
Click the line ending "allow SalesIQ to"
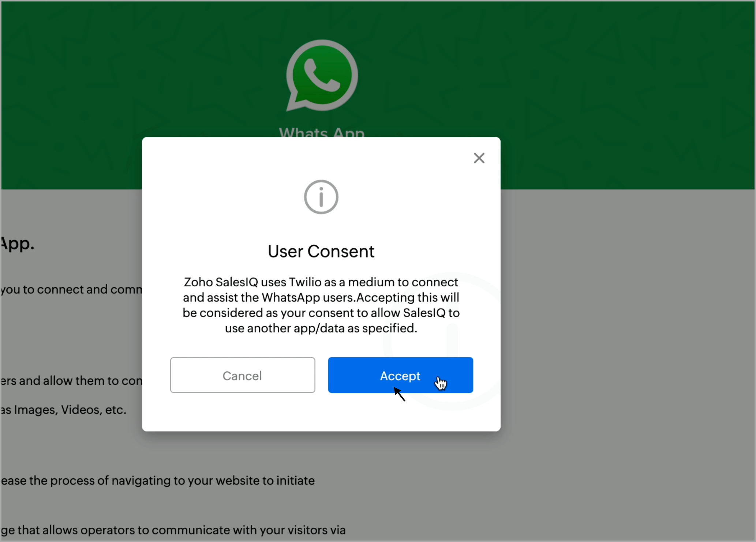321,313
